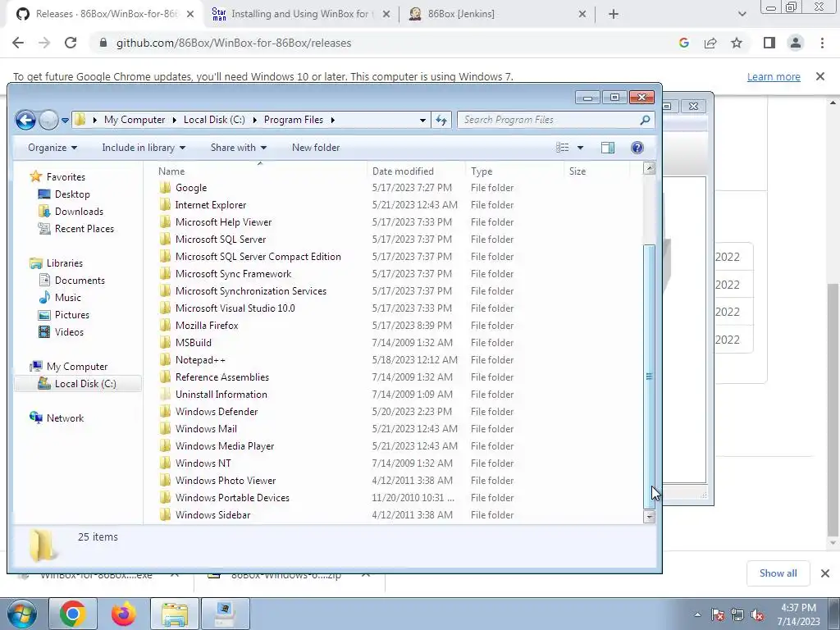Click the Chrome address bar URL
This screenshot has height=630, width=840.
[x=234, y=43]
